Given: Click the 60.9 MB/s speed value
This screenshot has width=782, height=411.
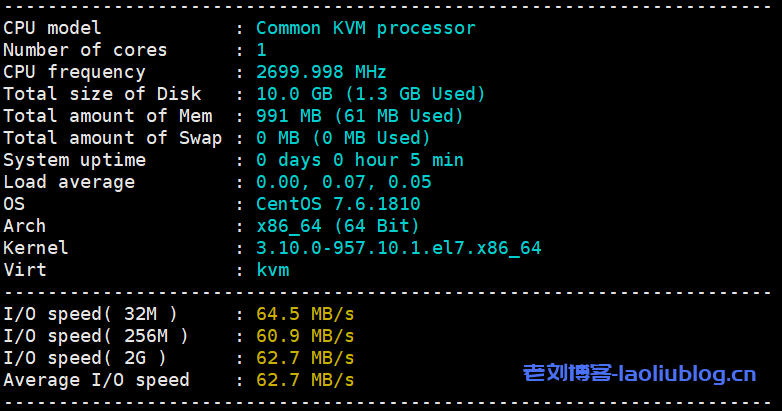Looking at the screenshot, I should point(305,336).
